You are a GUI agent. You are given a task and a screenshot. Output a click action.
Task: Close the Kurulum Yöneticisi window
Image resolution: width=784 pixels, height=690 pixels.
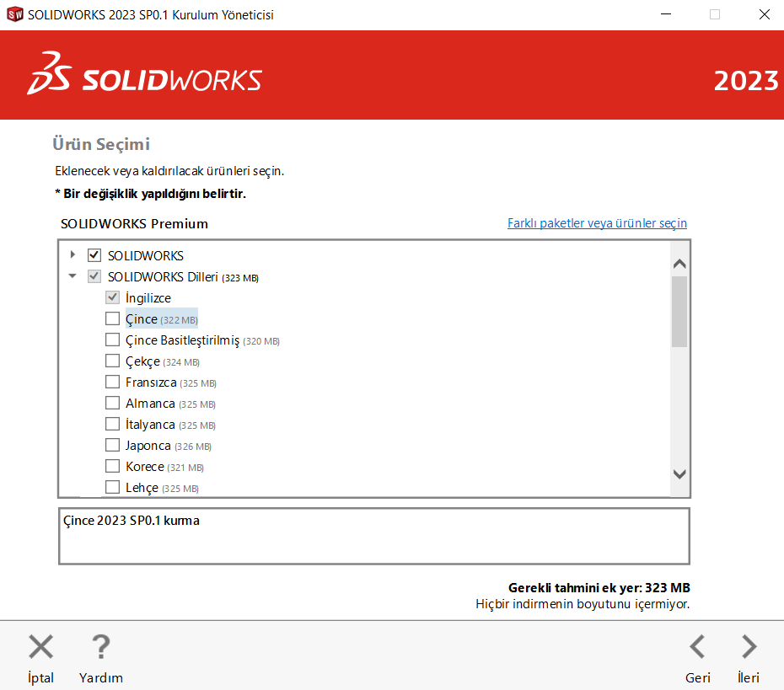click(764, 14)
